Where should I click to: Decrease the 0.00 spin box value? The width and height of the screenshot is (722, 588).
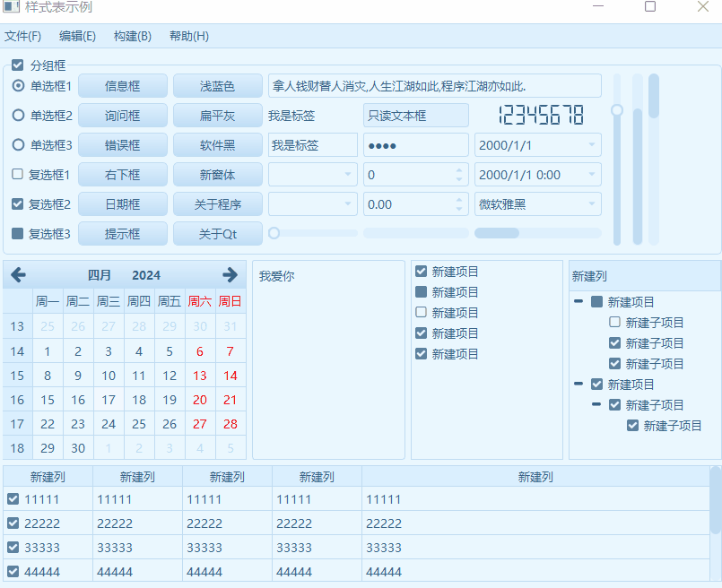click(x=459, y=209)
